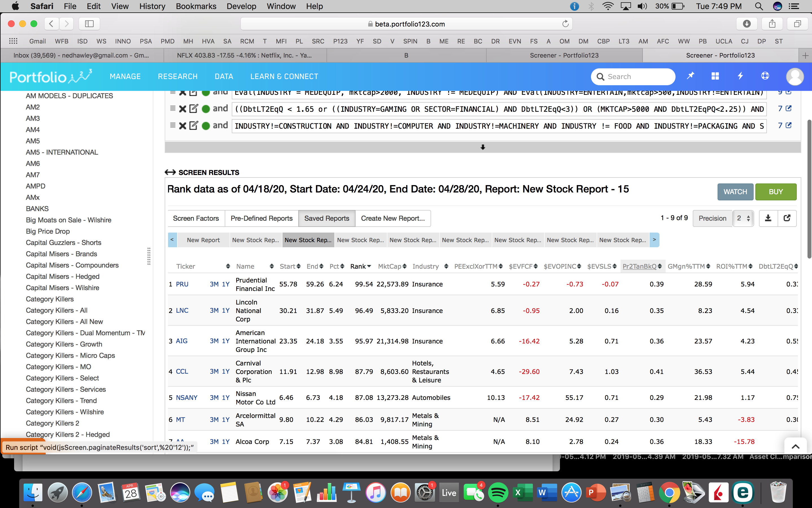Screen dimensions: 812x508
Task: Open 1Y chart for AIG
Action: pos(226,341)
